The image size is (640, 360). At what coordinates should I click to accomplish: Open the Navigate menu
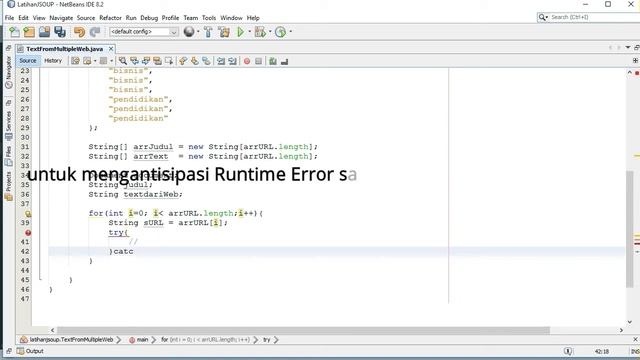(x=61, y=18)
